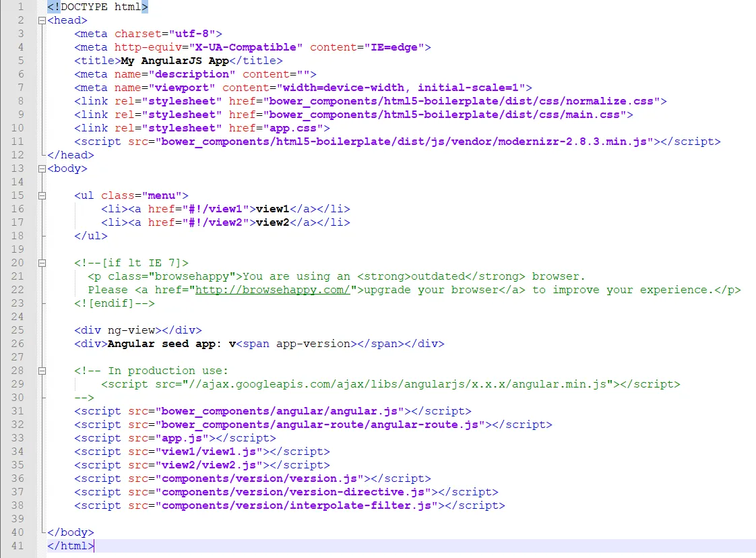Collapse the 'In production use' comment fold
The image size is (756, 558).
point(42,371)
